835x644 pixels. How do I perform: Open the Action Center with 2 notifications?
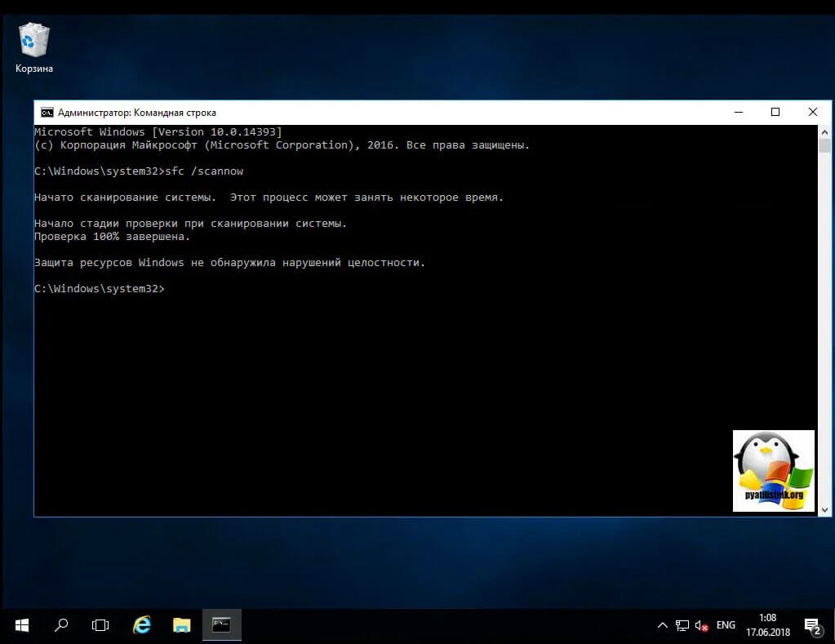[813, 624]
